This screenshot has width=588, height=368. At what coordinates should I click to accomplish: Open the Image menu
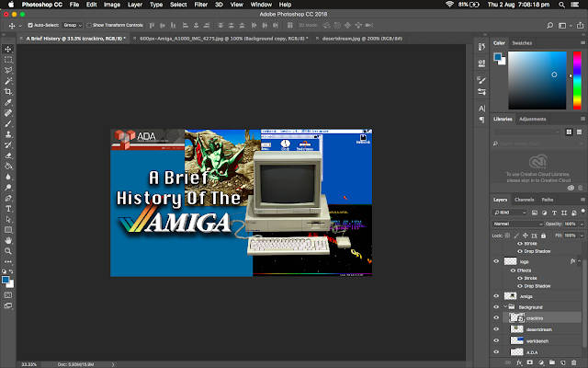coord(112,5)
